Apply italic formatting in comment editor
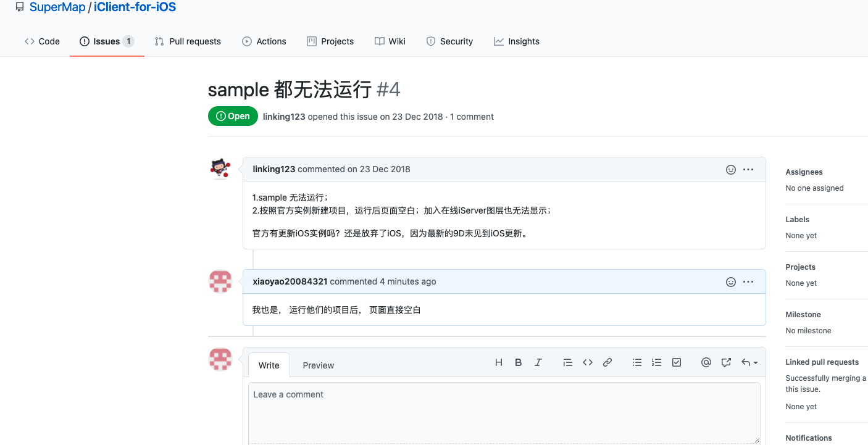The width and height of the screenshot is (868, 445). pyautogui.click(x=538, y=363)
